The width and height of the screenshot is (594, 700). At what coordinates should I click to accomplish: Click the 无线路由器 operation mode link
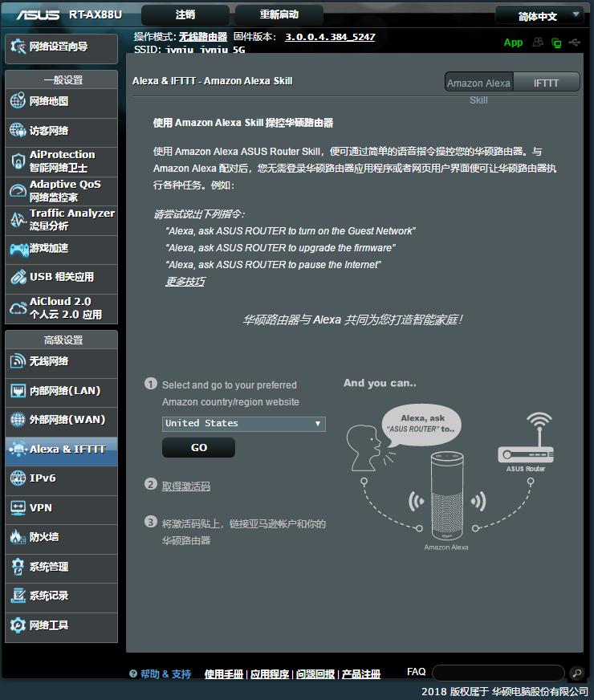[x=203, y=37]
